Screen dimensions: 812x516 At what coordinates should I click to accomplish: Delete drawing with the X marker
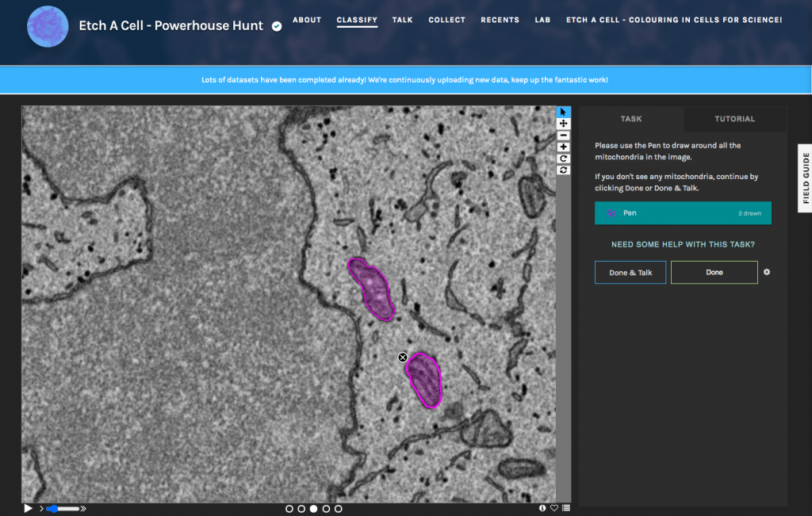point(403,357)
